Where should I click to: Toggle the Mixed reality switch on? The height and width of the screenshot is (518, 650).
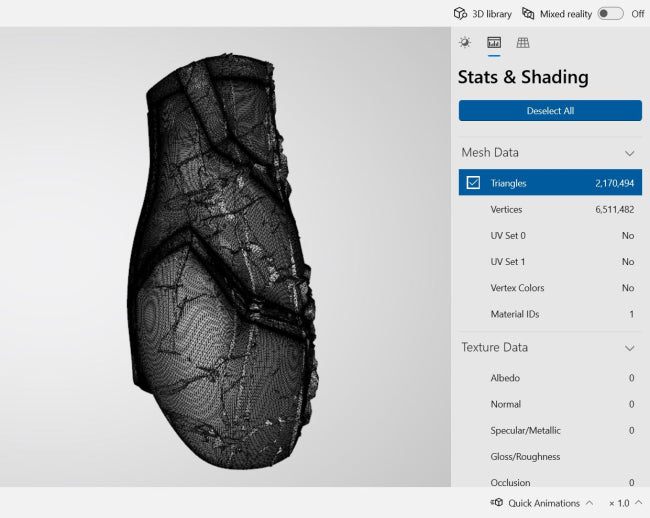(x=610, y=14)
